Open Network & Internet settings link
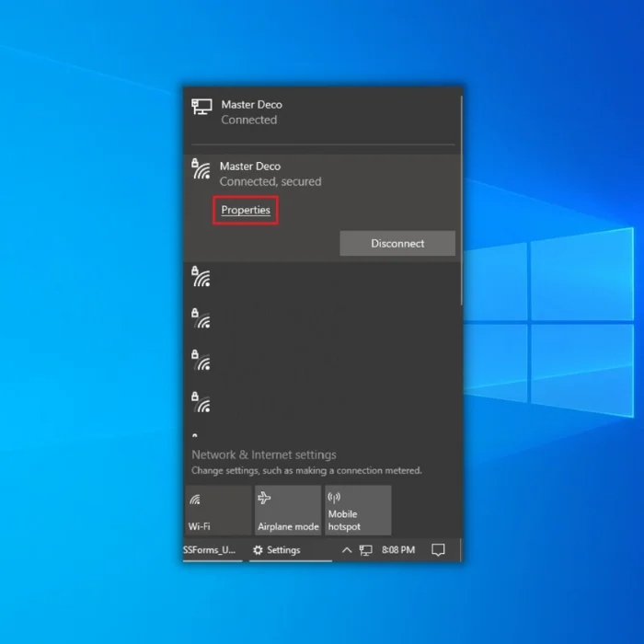644x644 pixels. click(263, 454)
